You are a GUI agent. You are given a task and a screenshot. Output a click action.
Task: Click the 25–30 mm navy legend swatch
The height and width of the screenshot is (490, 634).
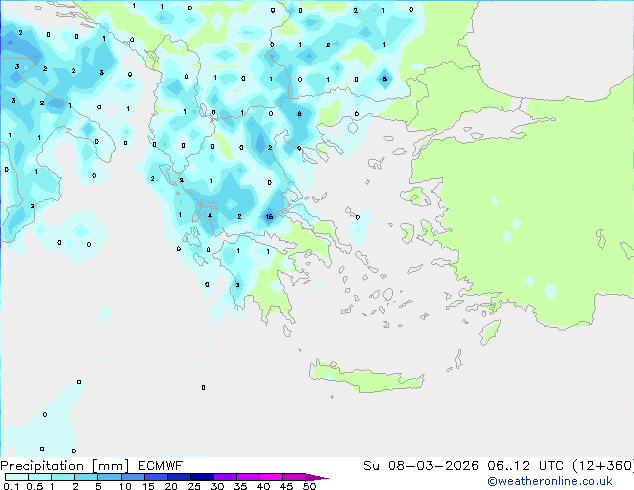click(202, 477)
